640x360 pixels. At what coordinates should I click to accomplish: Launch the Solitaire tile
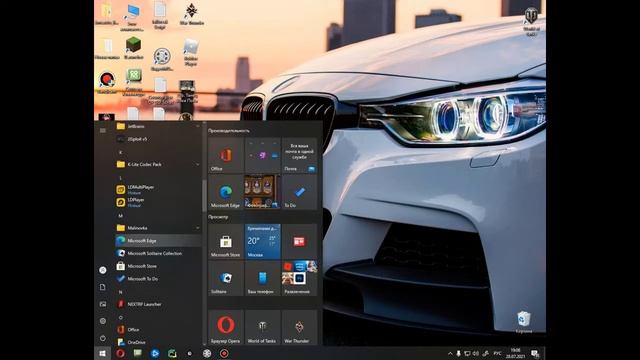click(226, 278)
